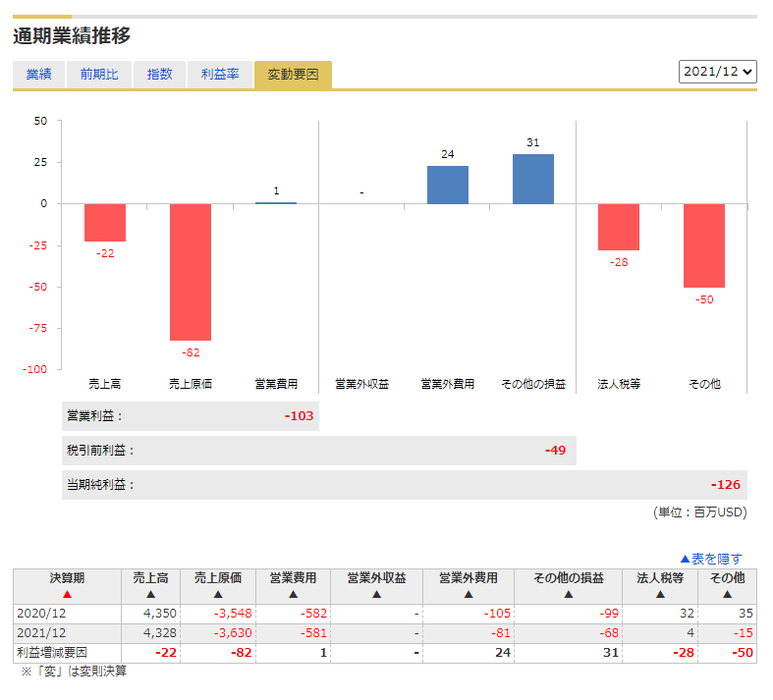Click the red 売上原価 -82 bar
773x700 pixels.
[191, 272]
